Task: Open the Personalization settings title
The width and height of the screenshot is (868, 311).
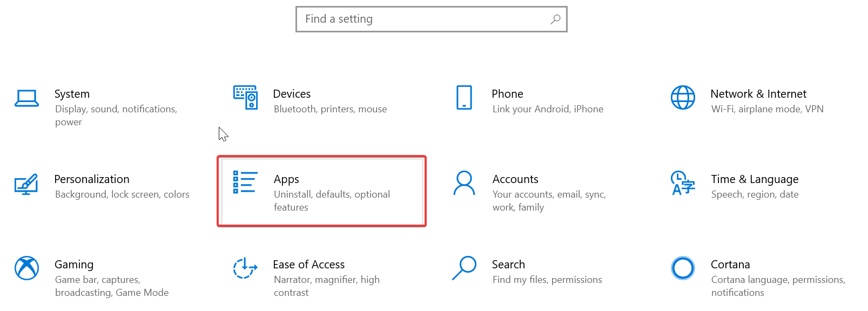Action: point(92,179)
